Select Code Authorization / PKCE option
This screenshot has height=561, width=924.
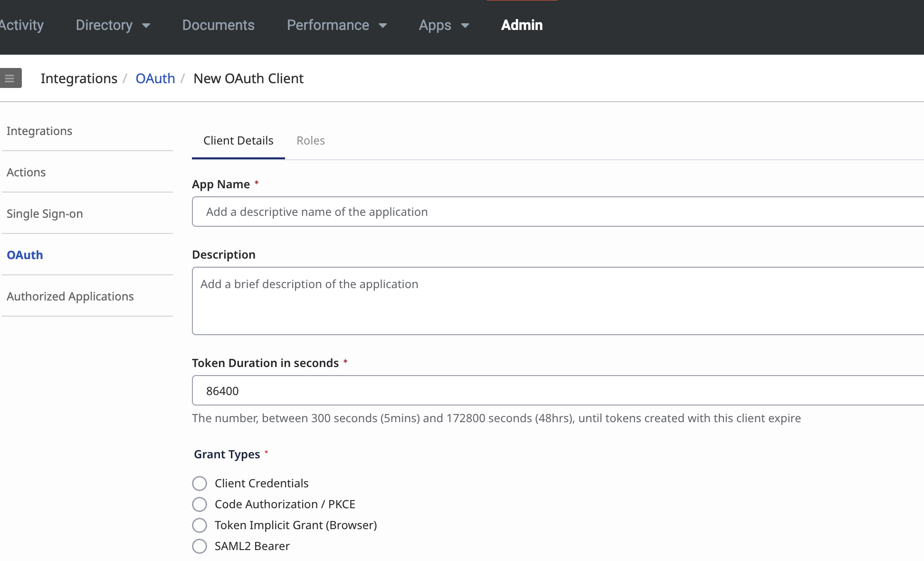[x=200, y=504]
